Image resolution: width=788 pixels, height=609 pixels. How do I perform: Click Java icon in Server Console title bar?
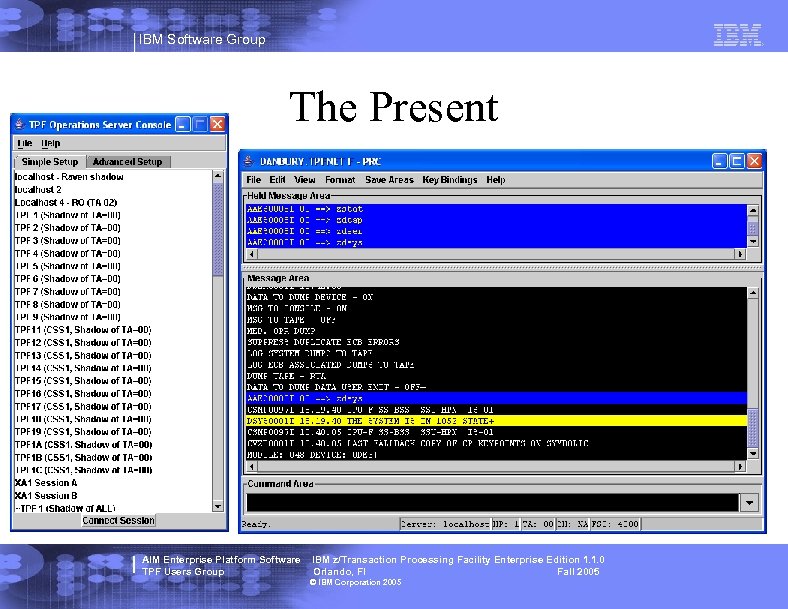point(20,124)
